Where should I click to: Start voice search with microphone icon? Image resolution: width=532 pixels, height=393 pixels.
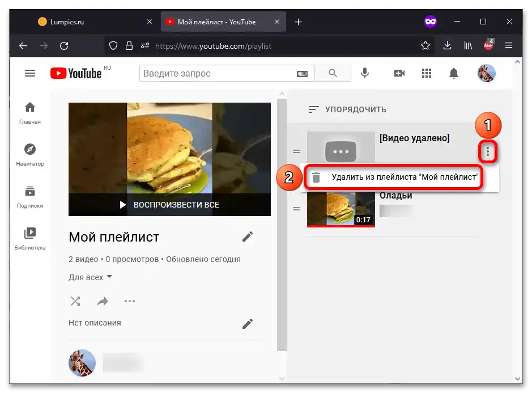pos(365,73)
